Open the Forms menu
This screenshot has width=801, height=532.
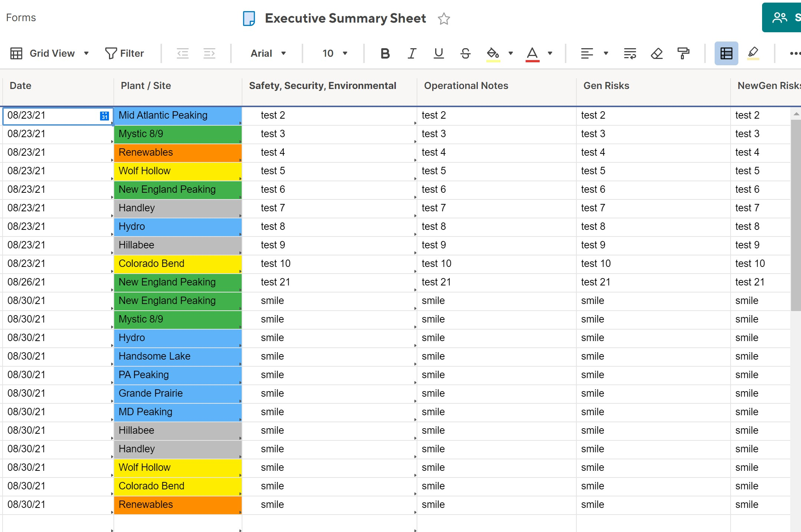coord(21,17)
